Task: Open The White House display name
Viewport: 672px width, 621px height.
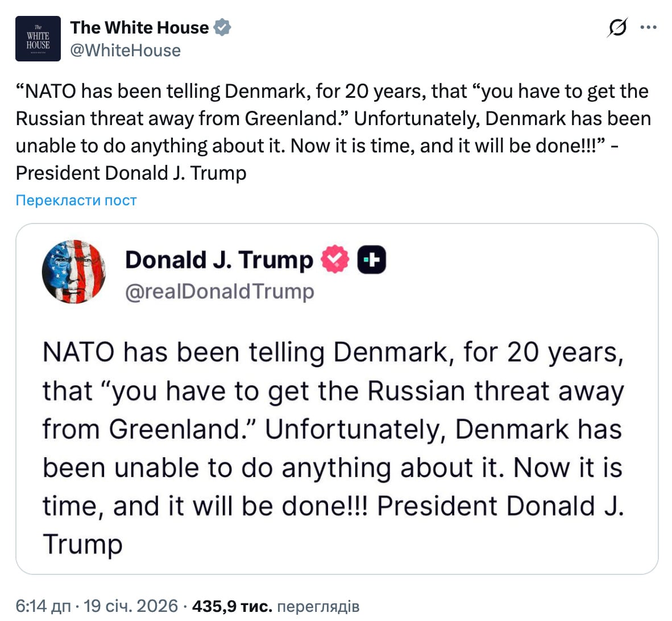Action: coord(139,27)
